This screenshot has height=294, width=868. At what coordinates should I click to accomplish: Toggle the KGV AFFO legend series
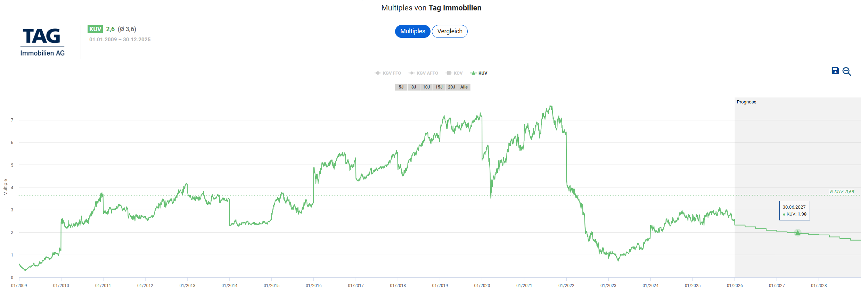[423, 73]
